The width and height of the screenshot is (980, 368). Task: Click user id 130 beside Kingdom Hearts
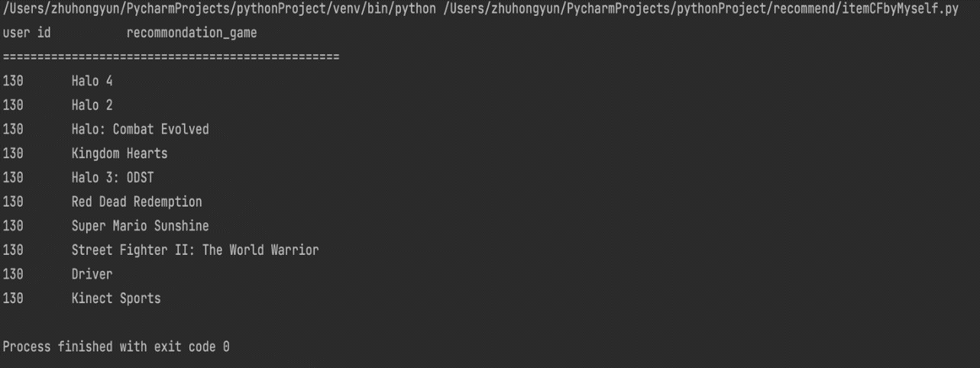[13, 153]
